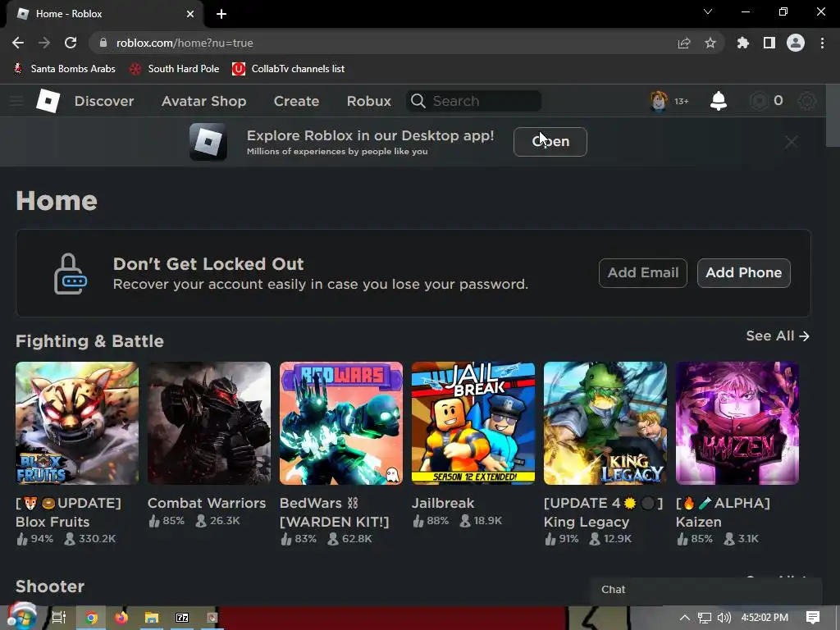Click the Roblox app icon in banner
Screen dimensions: 840x630
tap(208, 142)
